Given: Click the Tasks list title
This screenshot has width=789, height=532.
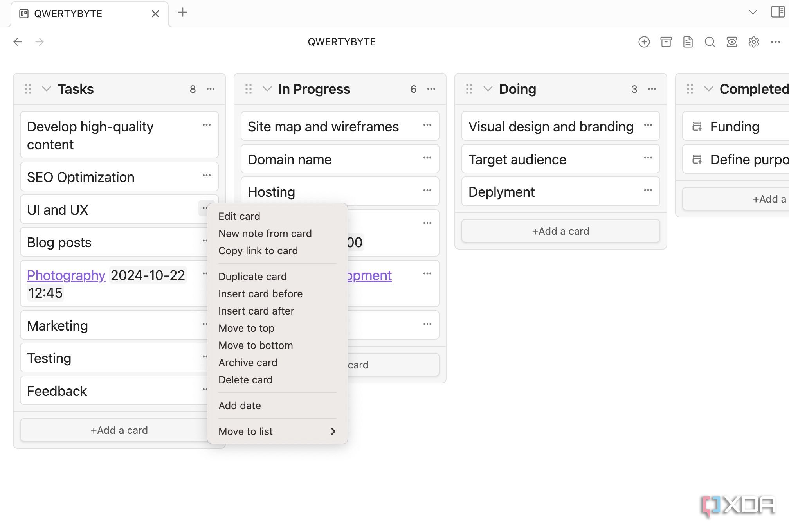Looking at the screenshot, I should pos(76,89).
